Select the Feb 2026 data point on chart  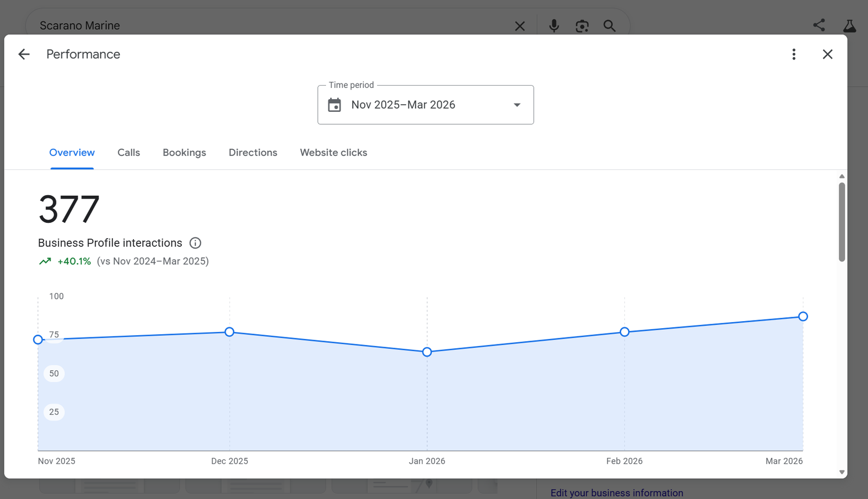(x=624, y=332)
